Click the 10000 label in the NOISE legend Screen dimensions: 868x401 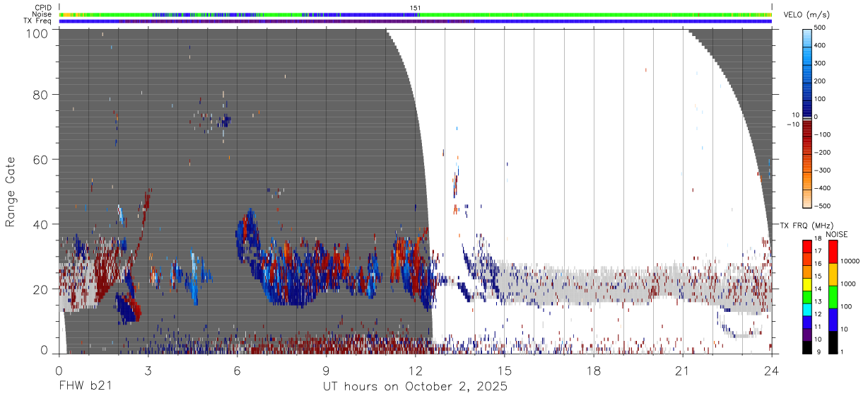[x=850, y=260]
